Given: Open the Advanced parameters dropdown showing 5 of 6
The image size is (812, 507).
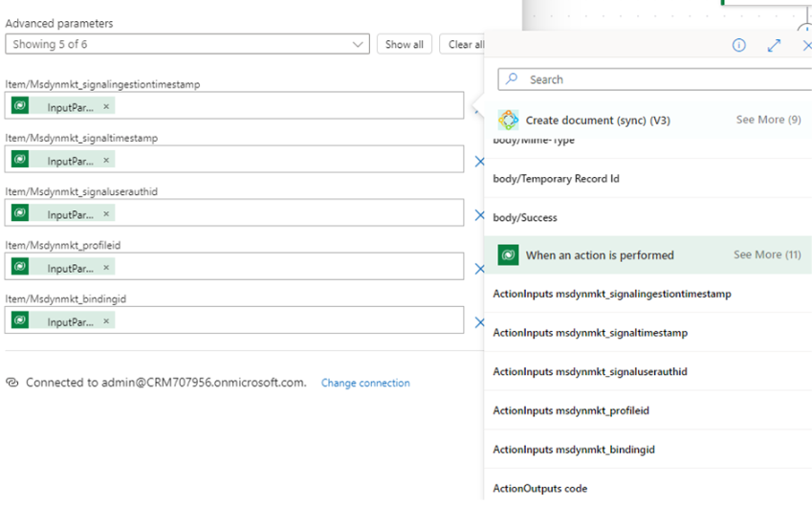Looking at the screenshot, I should point(187,44).
